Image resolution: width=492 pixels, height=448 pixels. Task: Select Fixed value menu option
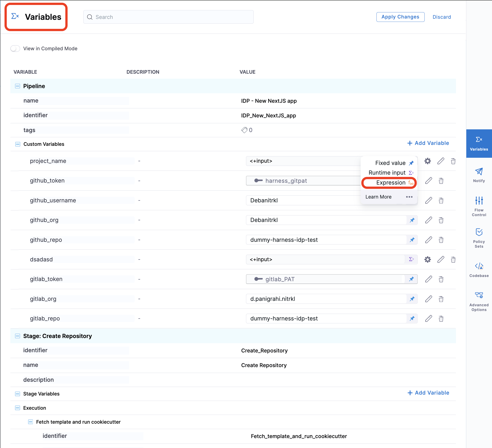point(390,163)
